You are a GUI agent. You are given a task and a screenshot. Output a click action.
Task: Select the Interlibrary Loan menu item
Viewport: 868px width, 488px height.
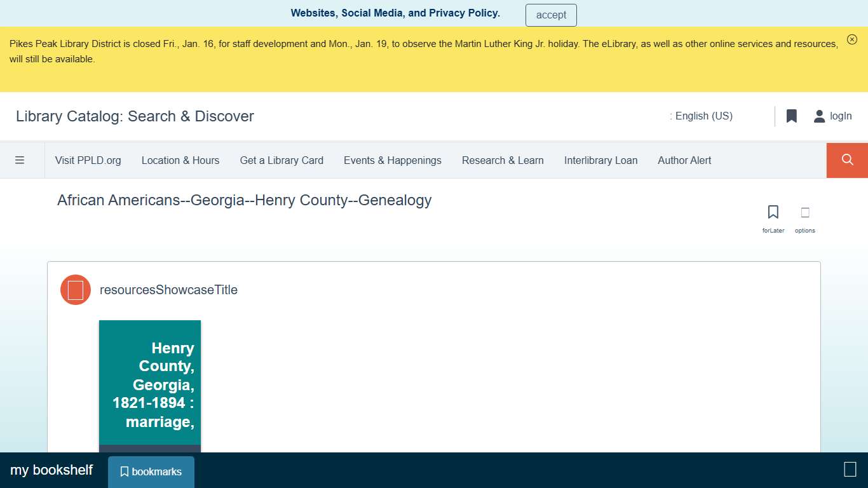click(x=600, y=160)
